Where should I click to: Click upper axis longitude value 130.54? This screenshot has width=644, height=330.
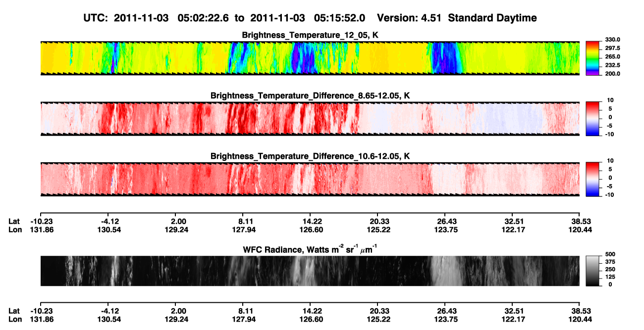click(x=108, y=230)
